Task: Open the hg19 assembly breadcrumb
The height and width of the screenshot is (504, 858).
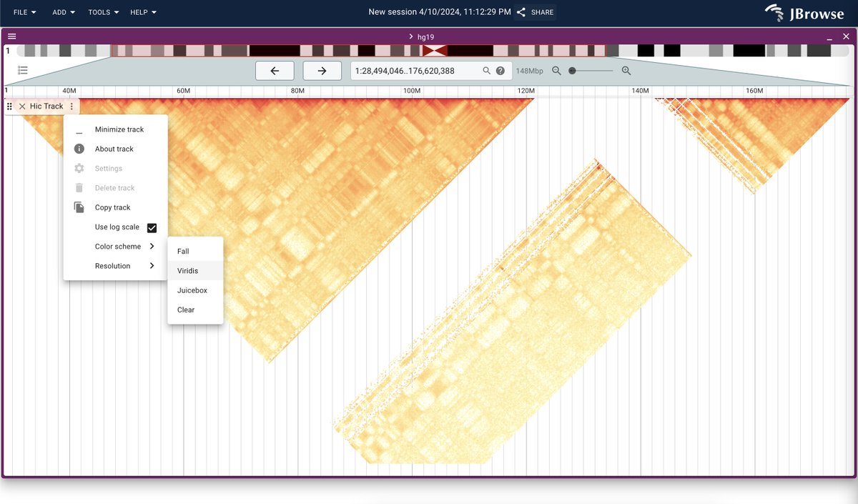Action: [x=426, y=36]
